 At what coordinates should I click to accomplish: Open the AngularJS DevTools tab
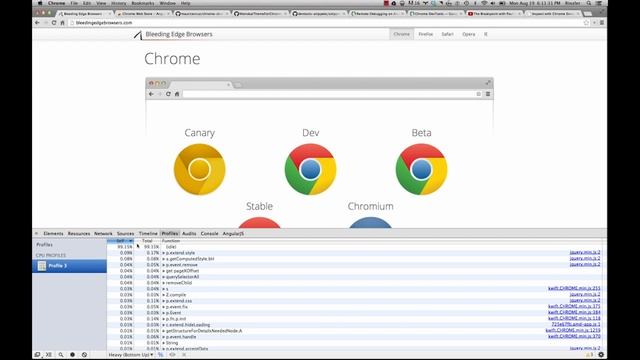point(233,233)
